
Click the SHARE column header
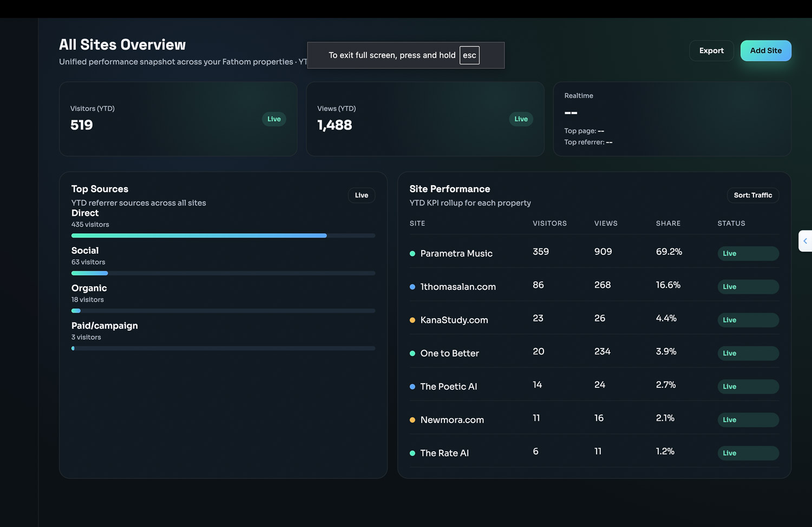pos(668,223)
